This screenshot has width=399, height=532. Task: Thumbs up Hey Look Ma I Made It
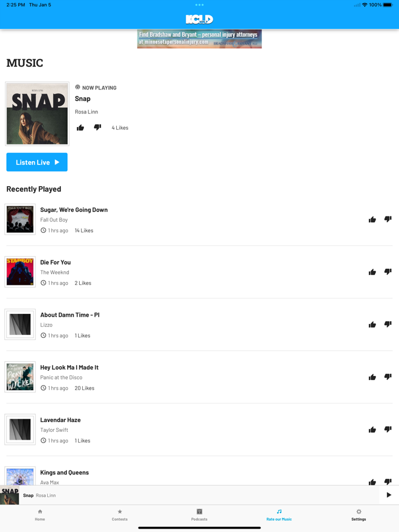pos(372,377)
